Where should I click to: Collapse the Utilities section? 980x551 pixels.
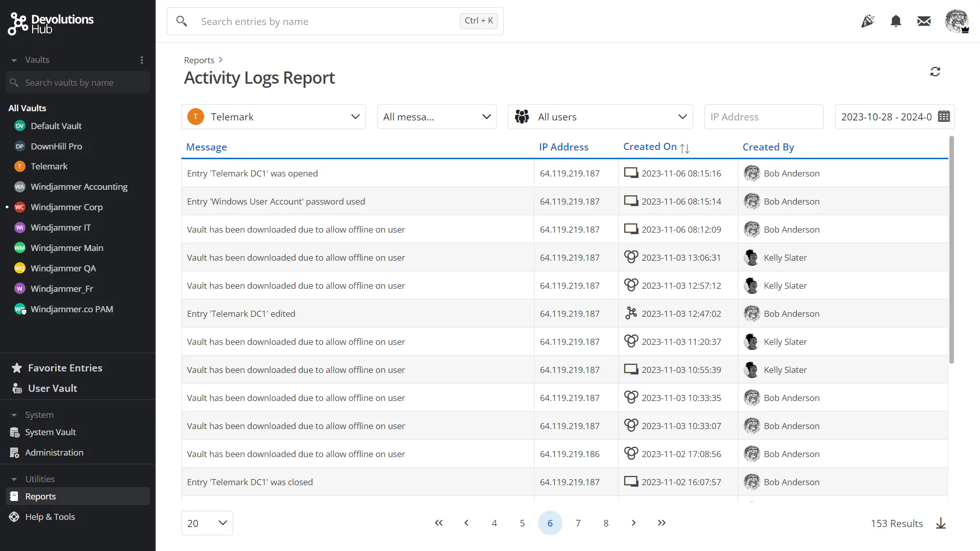point(14,480)
